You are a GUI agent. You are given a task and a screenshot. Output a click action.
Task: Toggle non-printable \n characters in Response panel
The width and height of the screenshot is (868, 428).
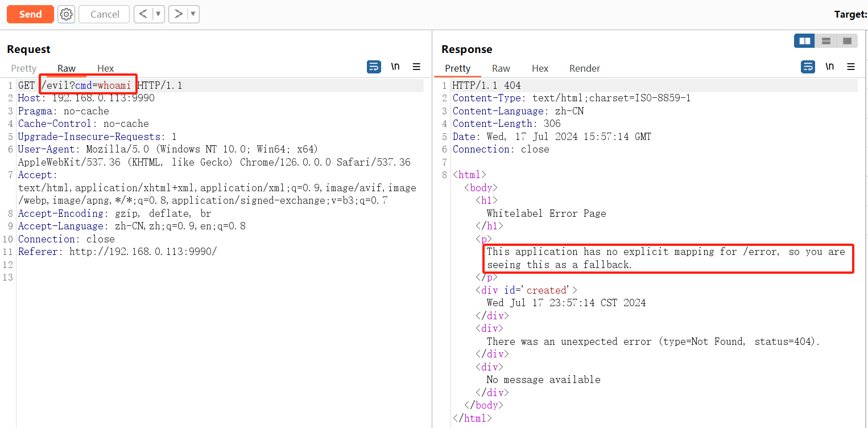(x=830, y=67)
